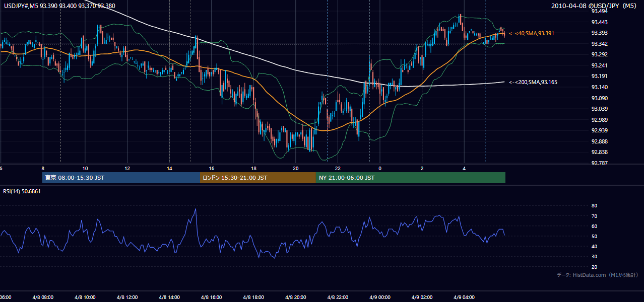Select the ロンドン 15:30-21:00 JST session bar
This screenshot has height=302, width=644.
point(258,178)
